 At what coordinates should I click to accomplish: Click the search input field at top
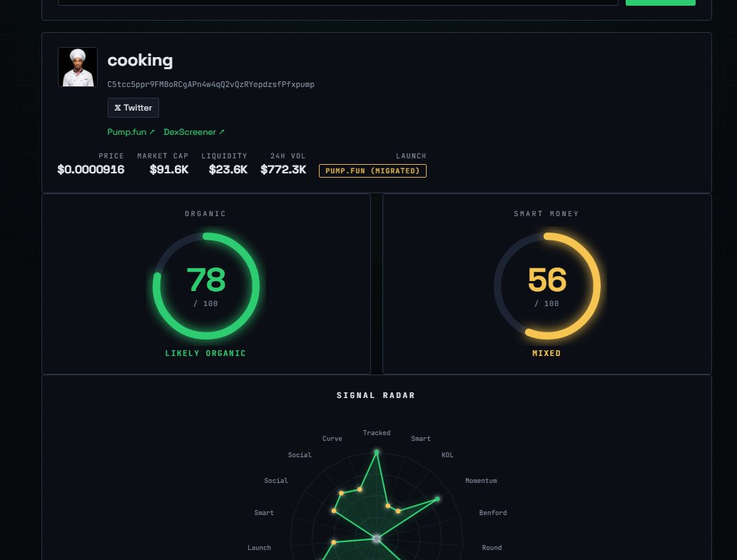pos(337,2)
